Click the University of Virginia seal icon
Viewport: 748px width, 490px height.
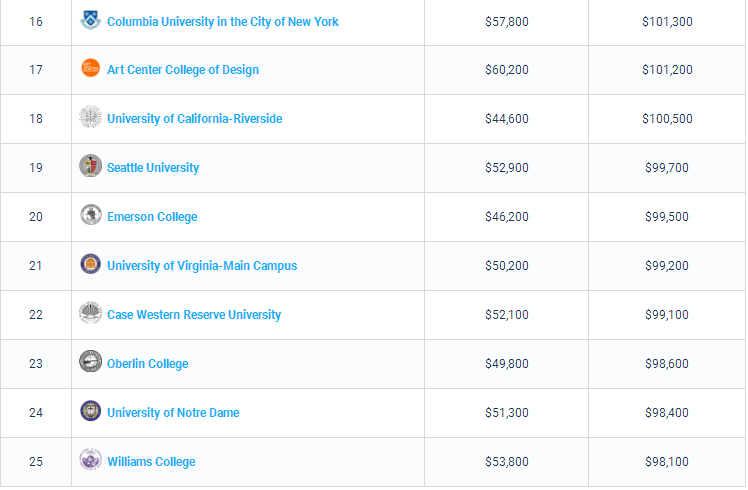point(90,265)
